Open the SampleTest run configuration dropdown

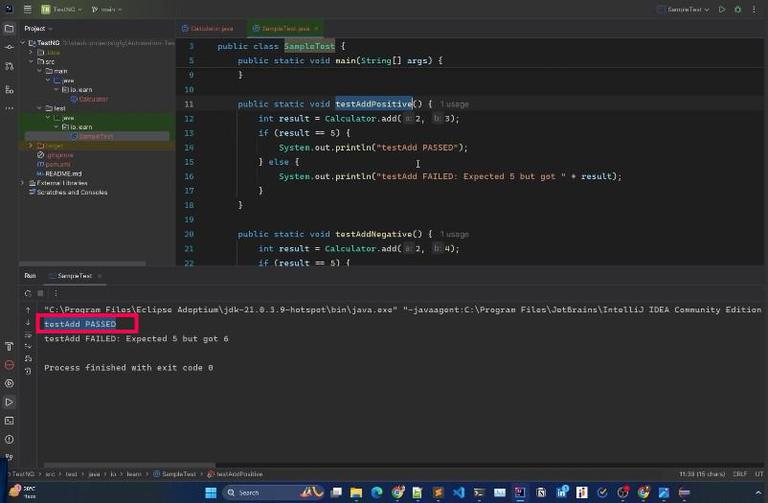click(683, 9)
